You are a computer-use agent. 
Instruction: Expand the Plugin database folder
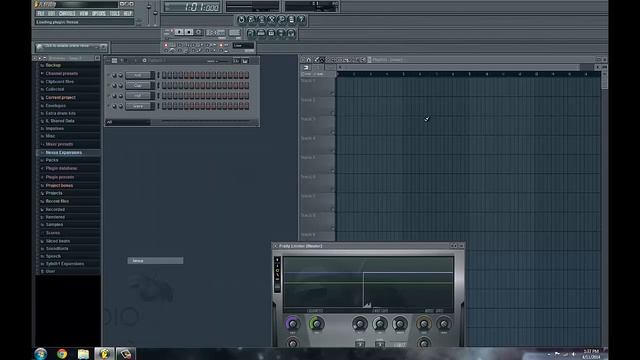coord(61,168)
